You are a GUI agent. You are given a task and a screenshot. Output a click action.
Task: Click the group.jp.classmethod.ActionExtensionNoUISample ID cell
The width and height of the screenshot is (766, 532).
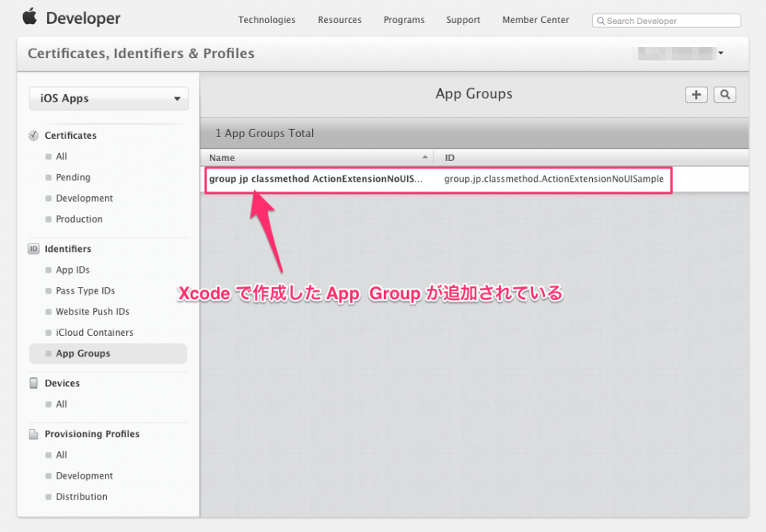554,179
